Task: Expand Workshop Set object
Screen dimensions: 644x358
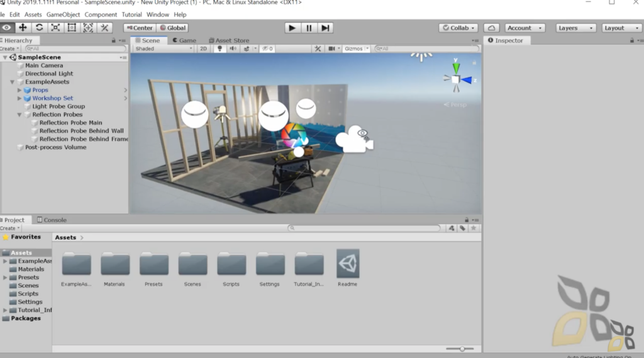Action: [x=19, y=98]
